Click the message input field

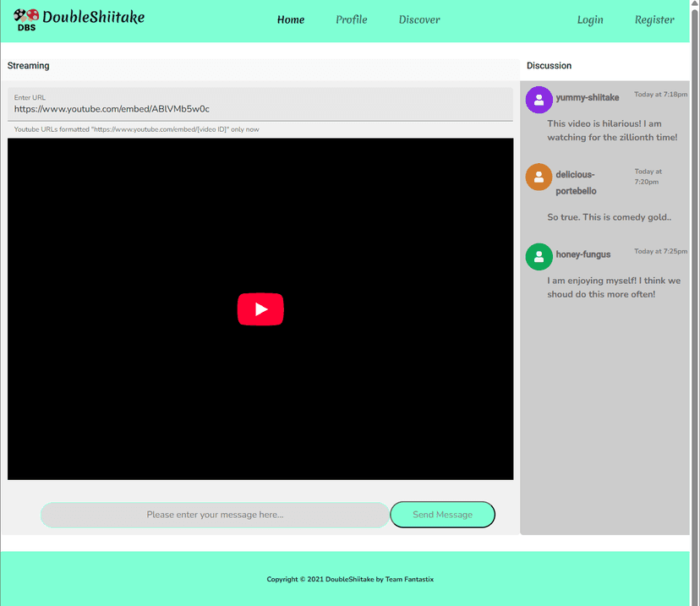tap(214, 515)
